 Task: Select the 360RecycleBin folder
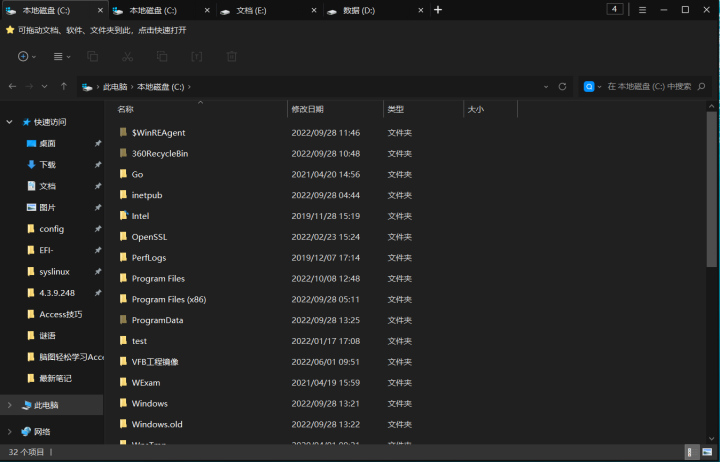coord(160,153)
